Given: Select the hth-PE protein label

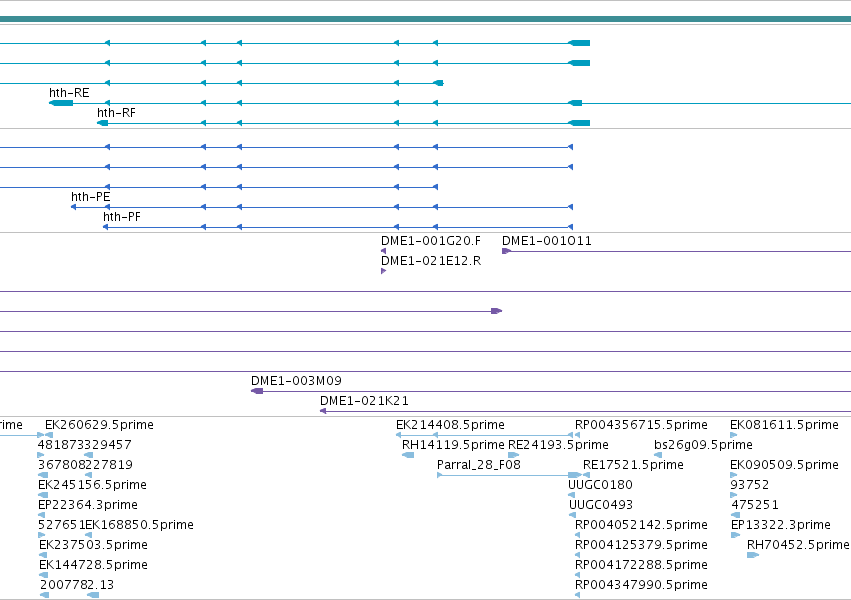Looking at the screenshot, I should [91, 196].
